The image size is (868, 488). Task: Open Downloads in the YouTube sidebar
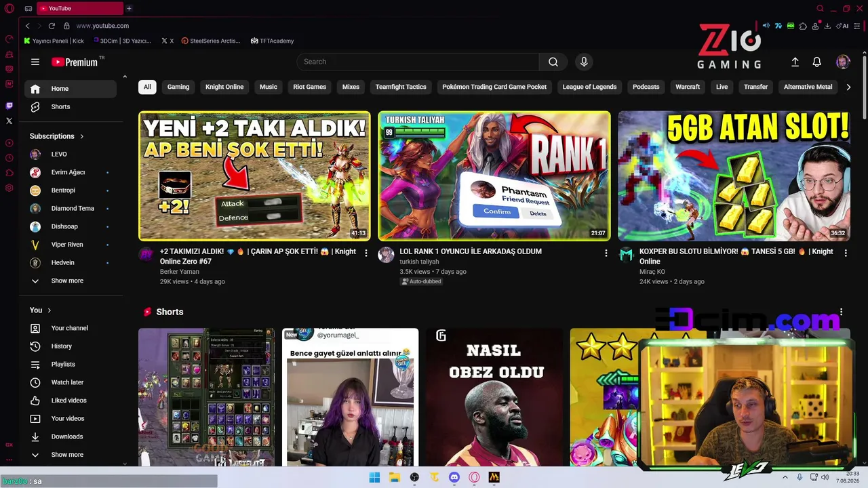coord(71,436)
